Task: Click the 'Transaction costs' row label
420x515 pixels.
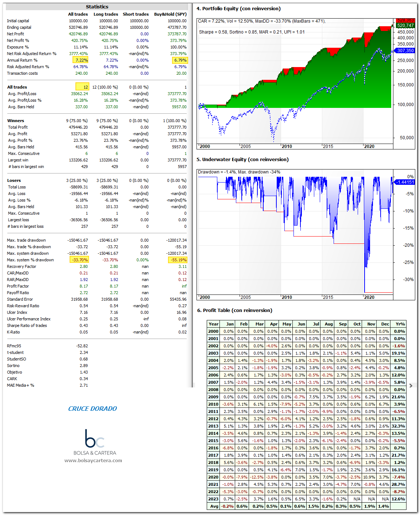Action: pos(22,73)
